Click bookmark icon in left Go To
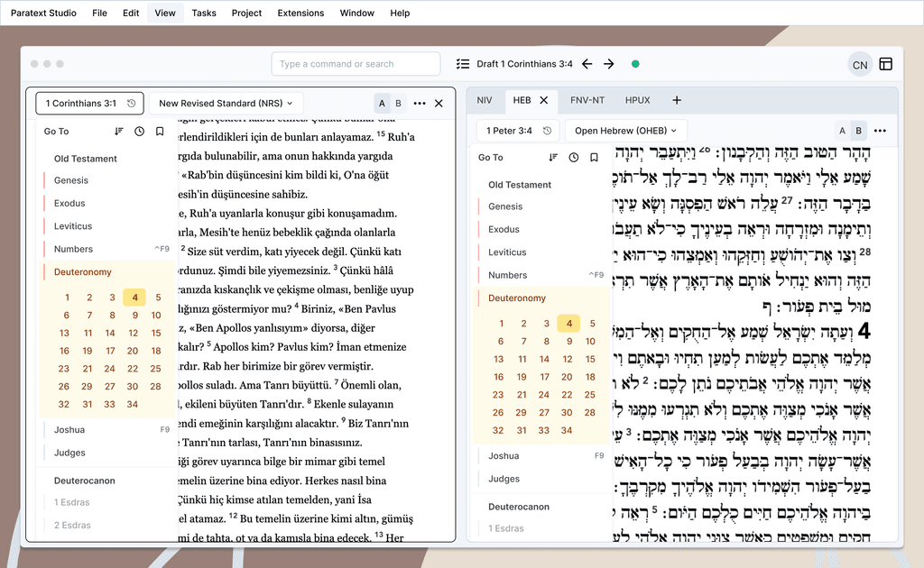This screenshot has width=924, height=568. pyautogui.click(x=160, y=132)
